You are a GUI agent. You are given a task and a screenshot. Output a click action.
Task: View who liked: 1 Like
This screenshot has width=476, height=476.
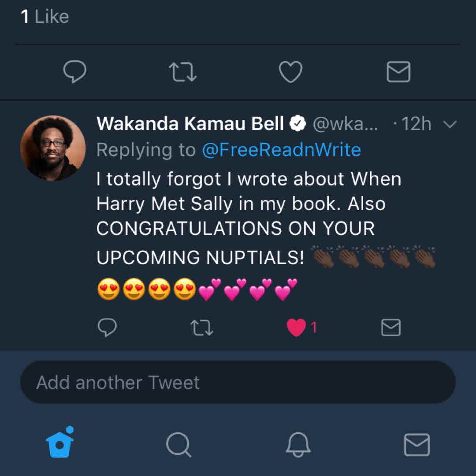click(x=45, y=17)
